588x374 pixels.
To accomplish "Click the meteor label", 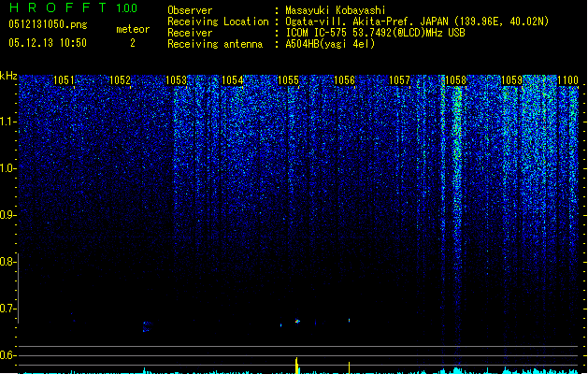I will coord(133,29).
